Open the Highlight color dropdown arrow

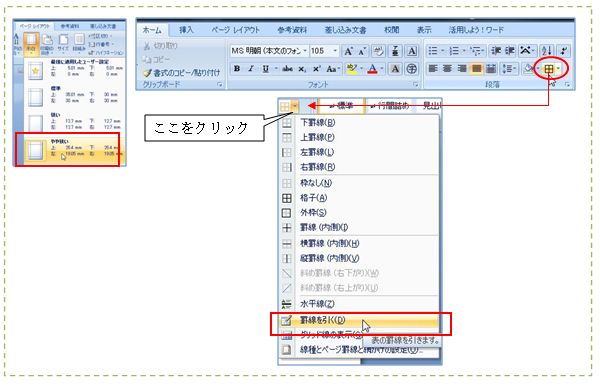click(361, 69)
